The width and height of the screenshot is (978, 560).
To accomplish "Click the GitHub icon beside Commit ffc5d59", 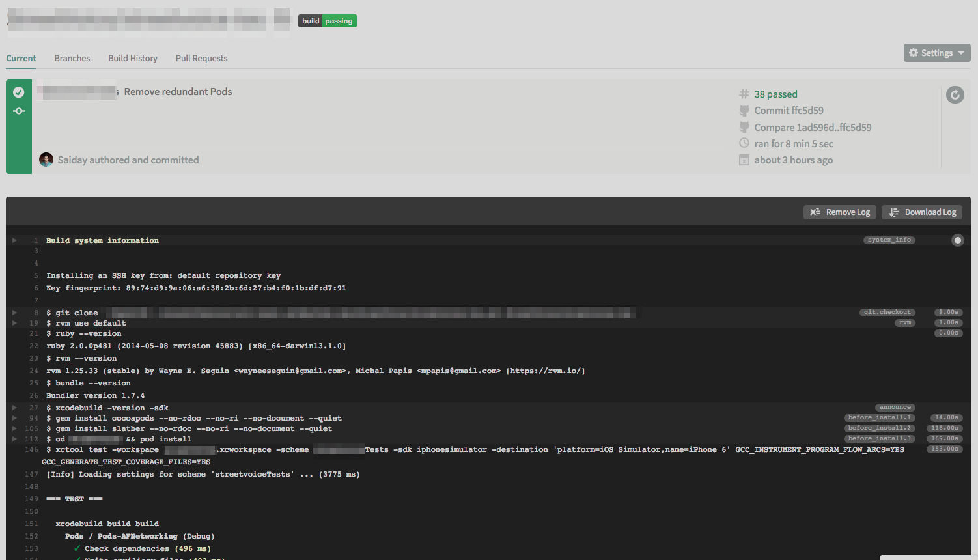I will coord(744,111).
